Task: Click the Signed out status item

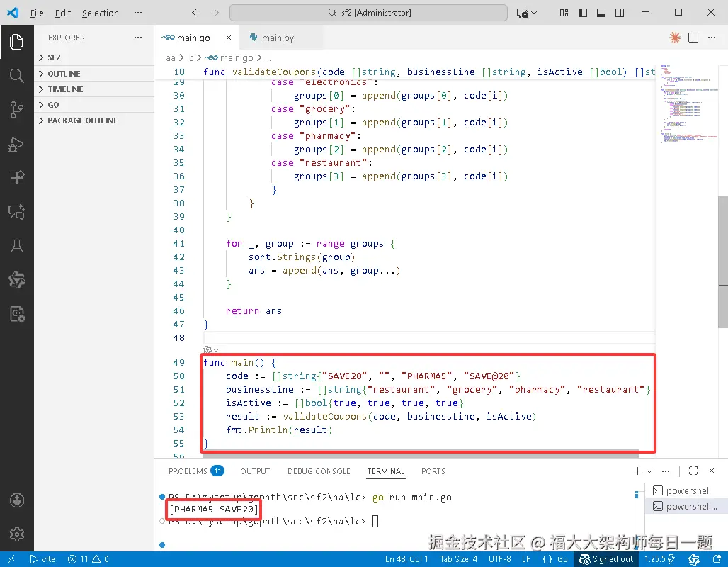Action: 606,559
